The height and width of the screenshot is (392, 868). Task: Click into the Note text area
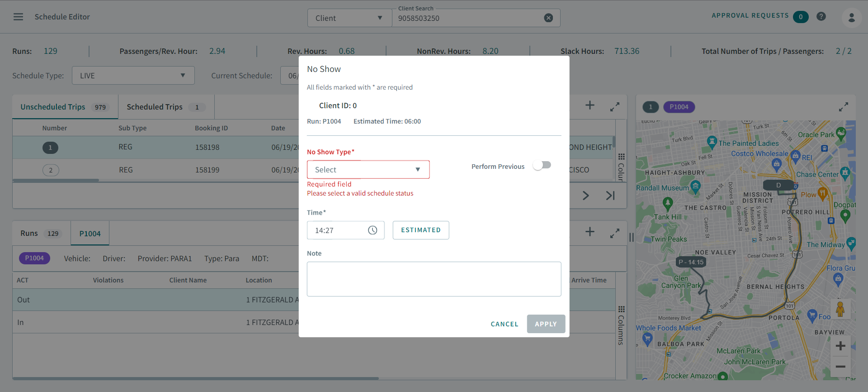click(434, 279)
